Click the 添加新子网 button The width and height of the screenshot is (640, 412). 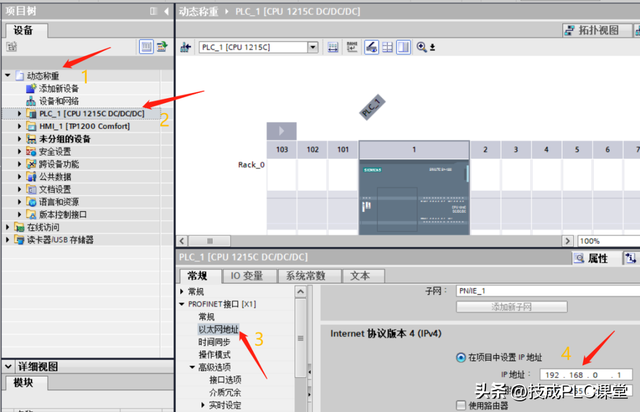point(511,307)
